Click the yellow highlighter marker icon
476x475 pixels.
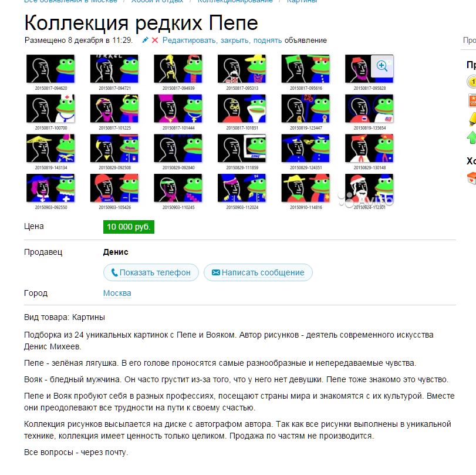click(472, 119)
